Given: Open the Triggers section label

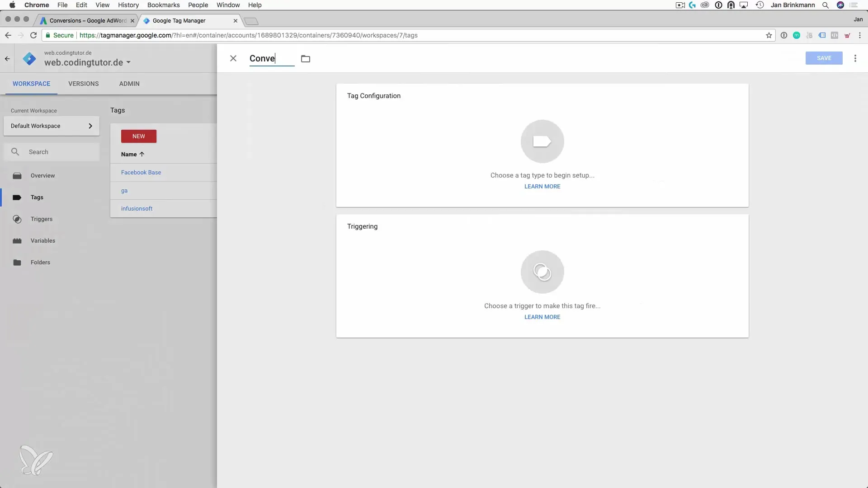Looking at the screenshot, I should (41, 219).
